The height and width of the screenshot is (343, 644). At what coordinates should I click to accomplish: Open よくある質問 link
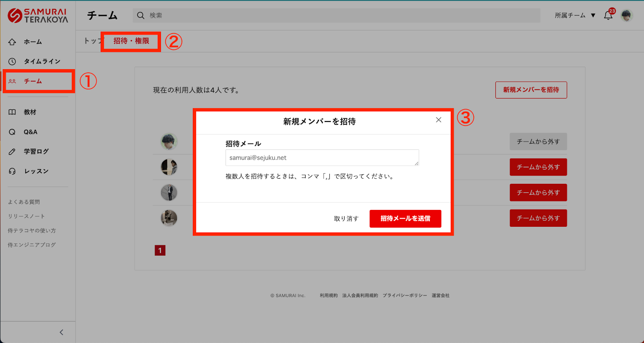[x=24, y=202]
